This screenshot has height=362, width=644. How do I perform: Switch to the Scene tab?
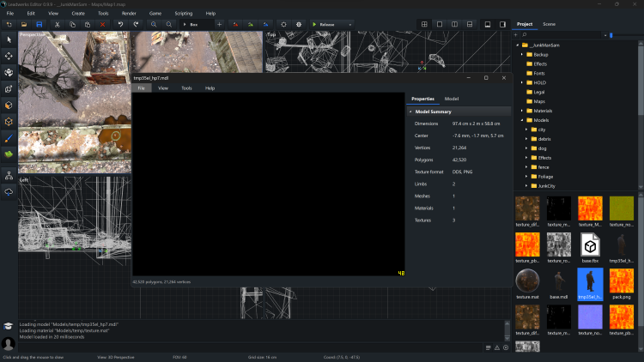549,24
